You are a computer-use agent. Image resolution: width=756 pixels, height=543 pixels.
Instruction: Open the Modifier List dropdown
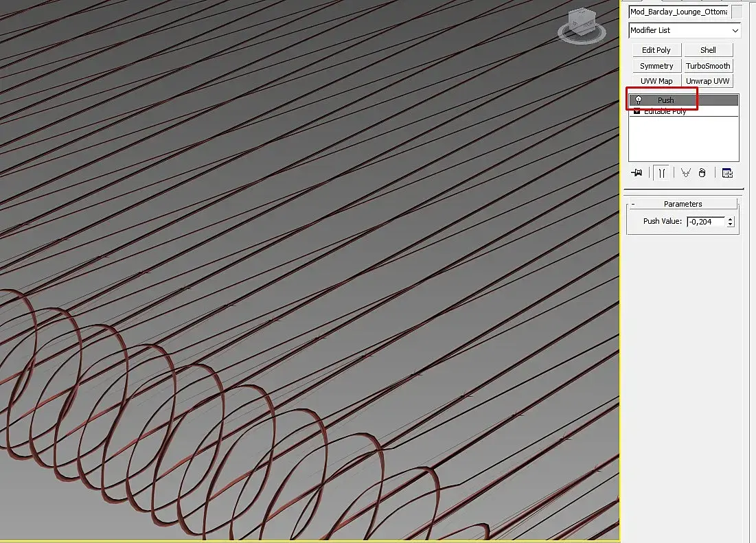click(x=685, y=30)
